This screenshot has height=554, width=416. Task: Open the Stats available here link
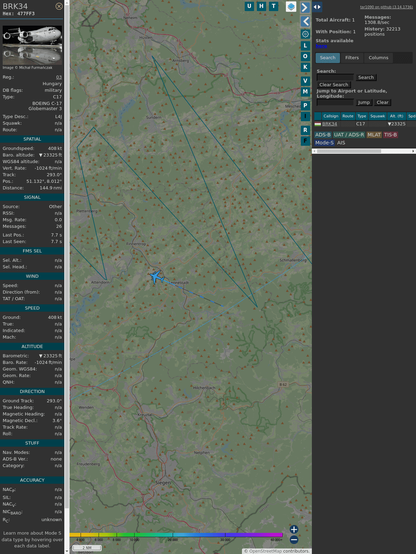coord(321,46)
